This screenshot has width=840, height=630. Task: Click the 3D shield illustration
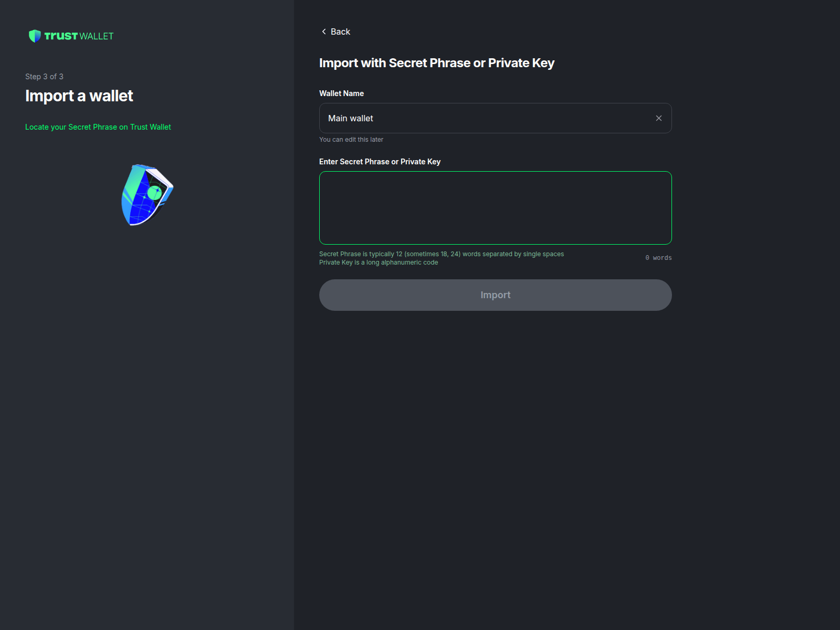[x=146, y=195]
